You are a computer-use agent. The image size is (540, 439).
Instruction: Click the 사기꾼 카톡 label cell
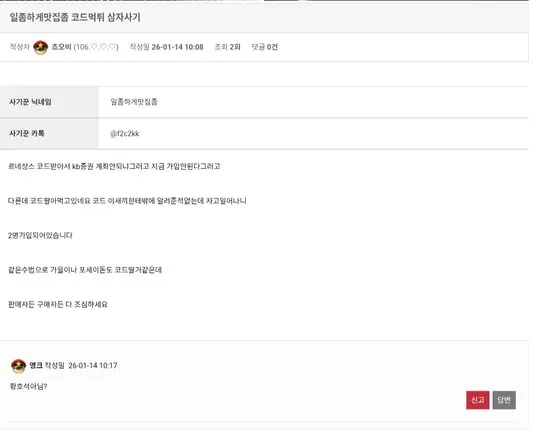pos(49,134)
